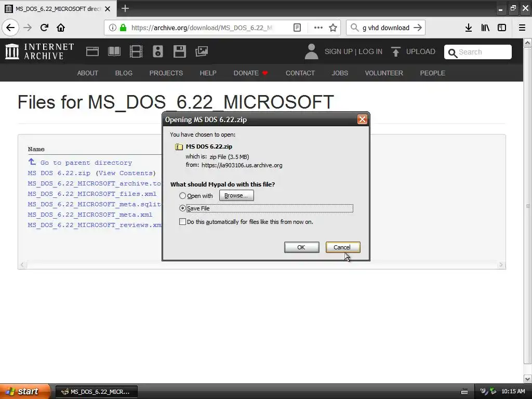Select the Open with radio button

(182, 196)
